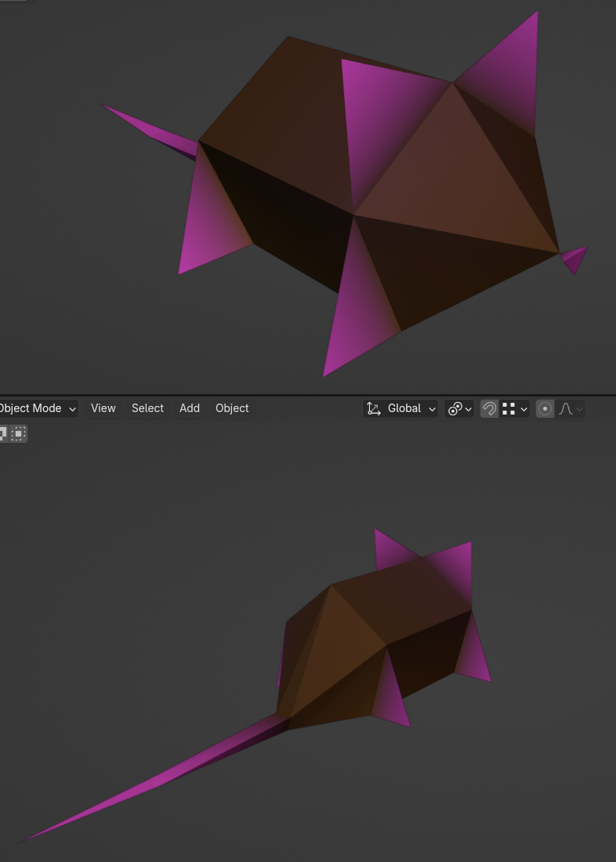Open the Object menu
The image size is (616, 862).
coord(232,408)
